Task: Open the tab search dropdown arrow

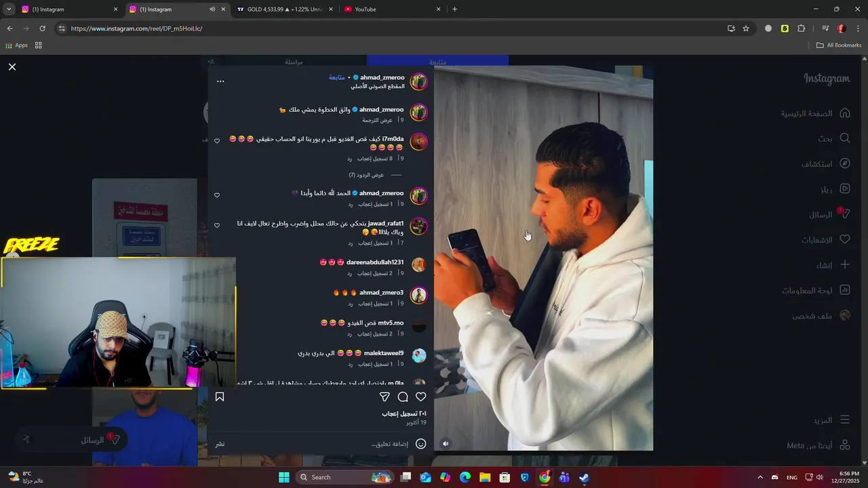Action: [9, 9]
